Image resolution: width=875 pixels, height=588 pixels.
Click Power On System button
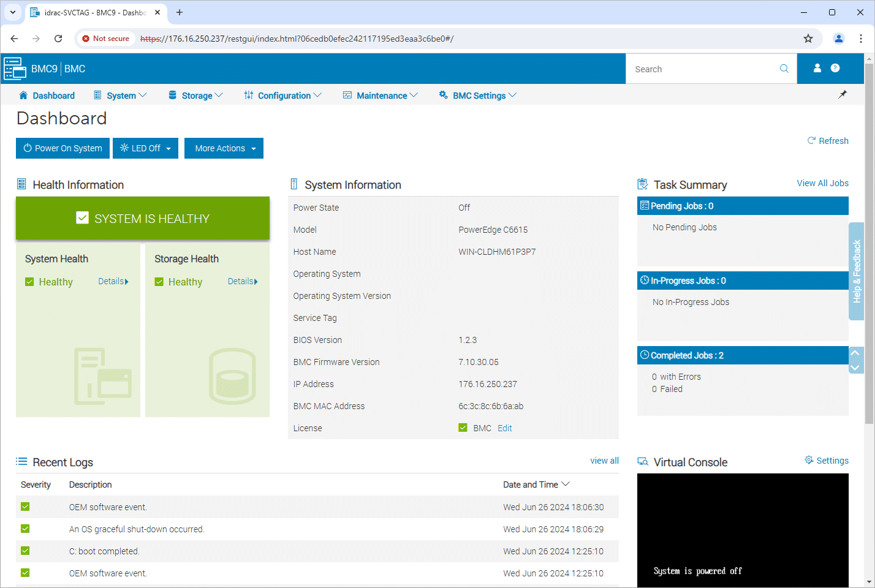(63, 148)
